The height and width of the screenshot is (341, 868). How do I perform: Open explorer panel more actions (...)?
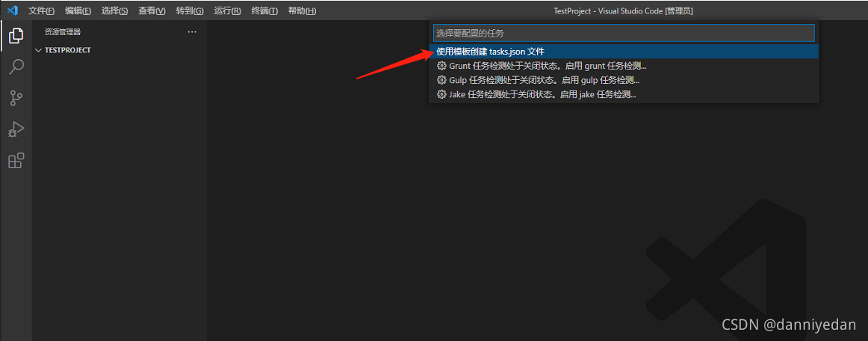(x=192, y=32)
